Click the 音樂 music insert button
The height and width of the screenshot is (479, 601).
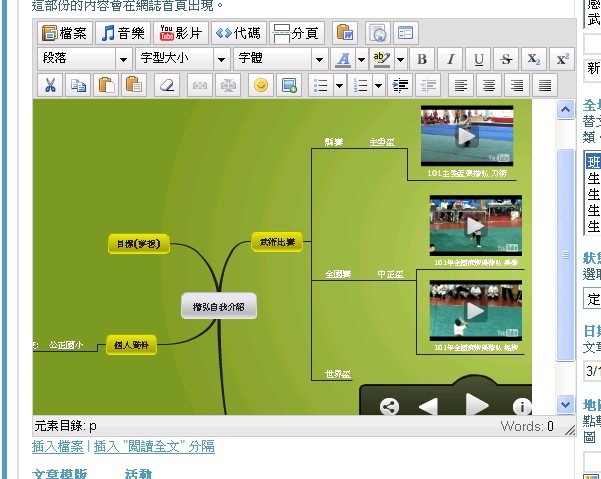coord(123,33)
